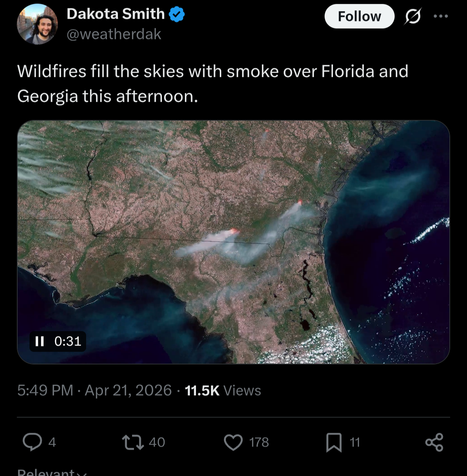Reply to the post using the speech-bubble icon
Image resolution: width=467 pixels, height=476 pixels.
pyautogui.click(x=33, y=442)
